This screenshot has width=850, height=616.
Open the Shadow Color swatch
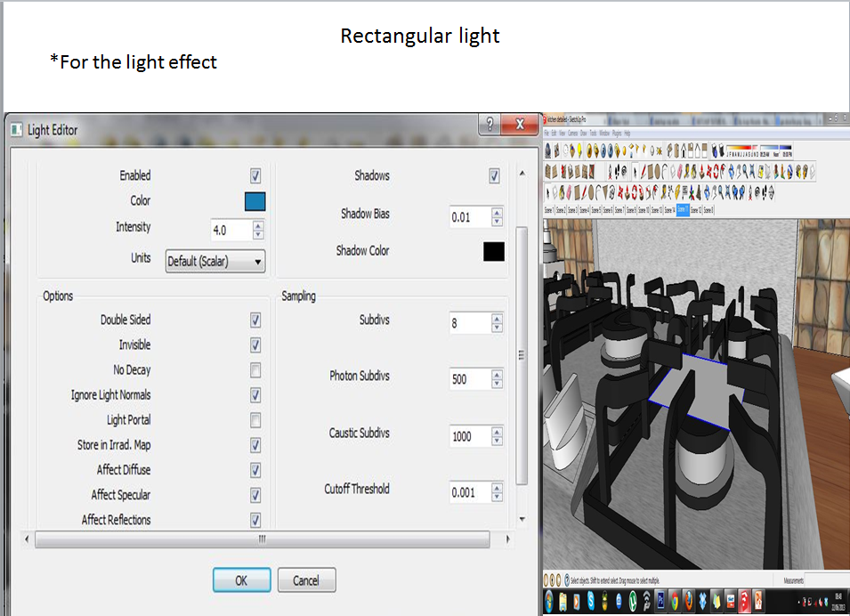click(x=492, y=251)
